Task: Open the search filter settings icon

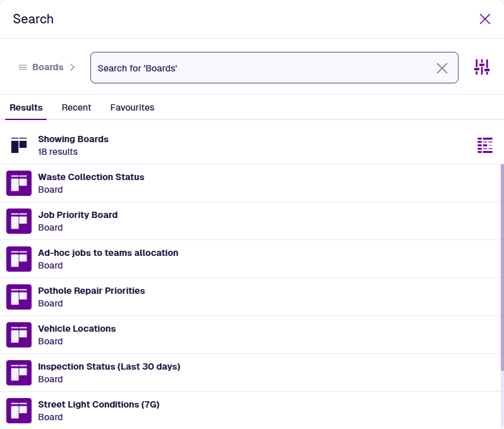Action: 482,67
